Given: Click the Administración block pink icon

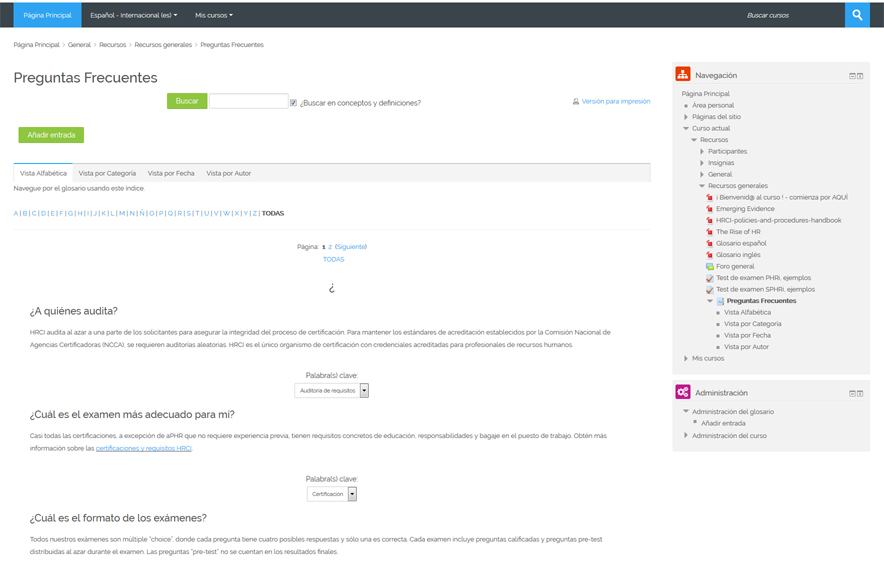Looking at the screenshot, I should click(683, 392).
